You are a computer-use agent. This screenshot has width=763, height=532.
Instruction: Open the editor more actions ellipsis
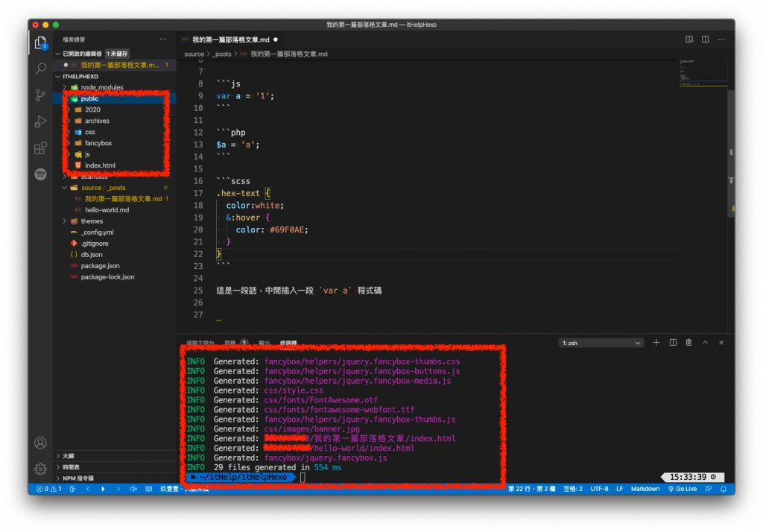pos(721,39)
